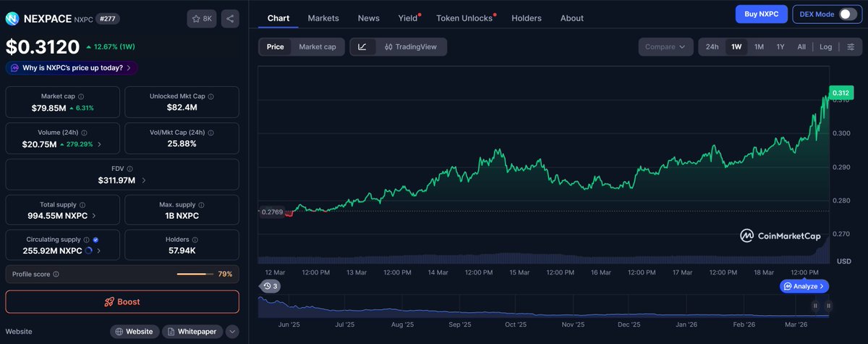868x344 pixels.
Task: Expand FDV details chevron
Action: [143, 180]
